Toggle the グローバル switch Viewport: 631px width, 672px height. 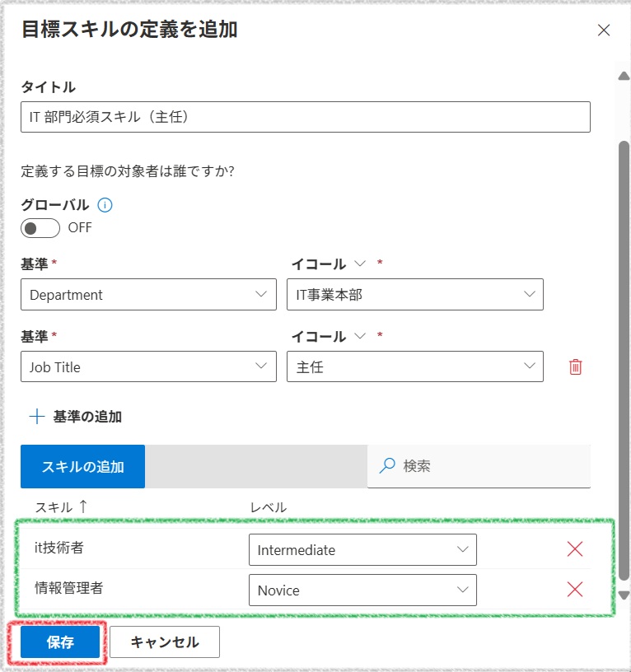40,228
